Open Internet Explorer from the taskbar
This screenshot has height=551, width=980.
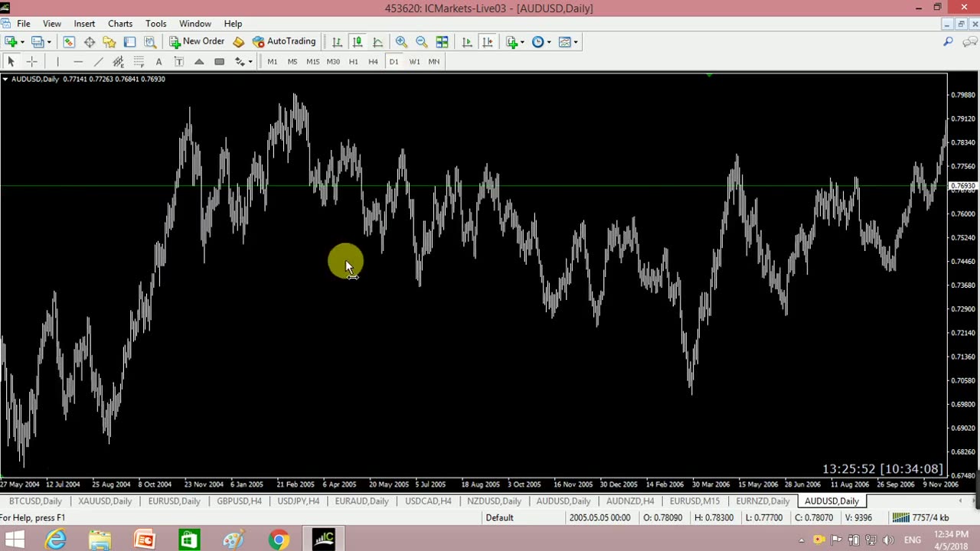click(x=56, y=540)
